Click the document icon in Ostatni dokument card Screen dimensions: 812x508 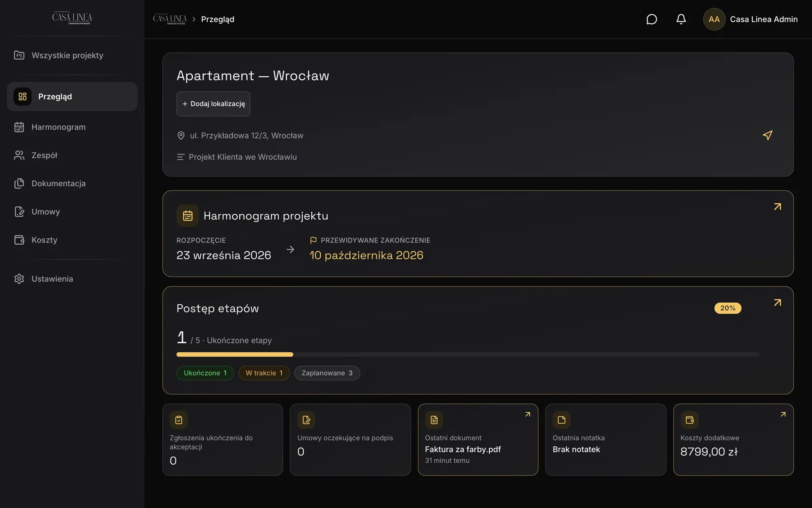point(434,420)
